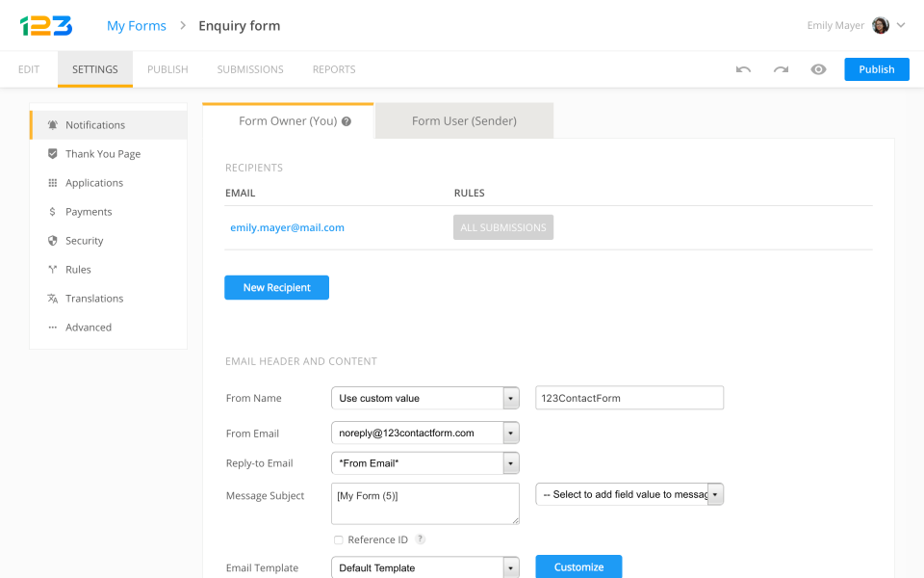924x578 pixels.
Task: Expand the From Name dropdown
Action: click(x=510, y=398)
